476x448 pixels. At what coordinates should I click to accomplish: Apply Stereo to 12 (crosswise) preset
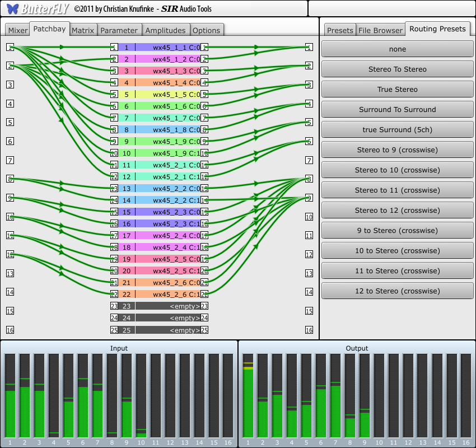point(398,210)
